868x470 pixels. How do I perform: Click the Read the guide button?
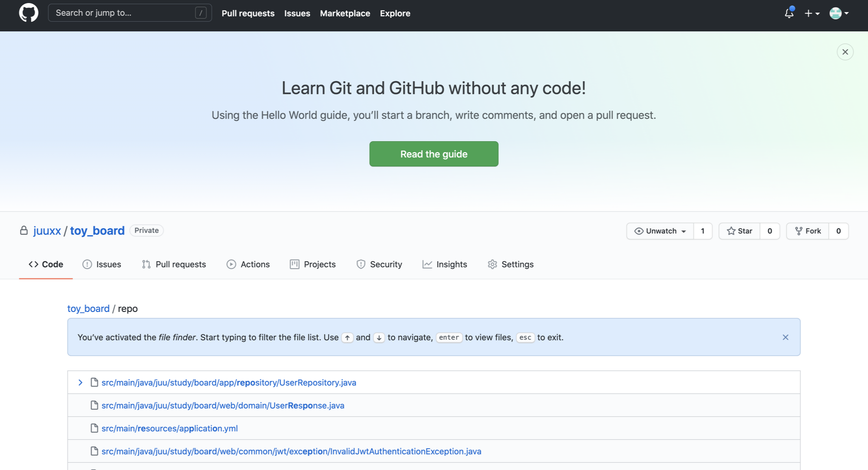point(433,154)
